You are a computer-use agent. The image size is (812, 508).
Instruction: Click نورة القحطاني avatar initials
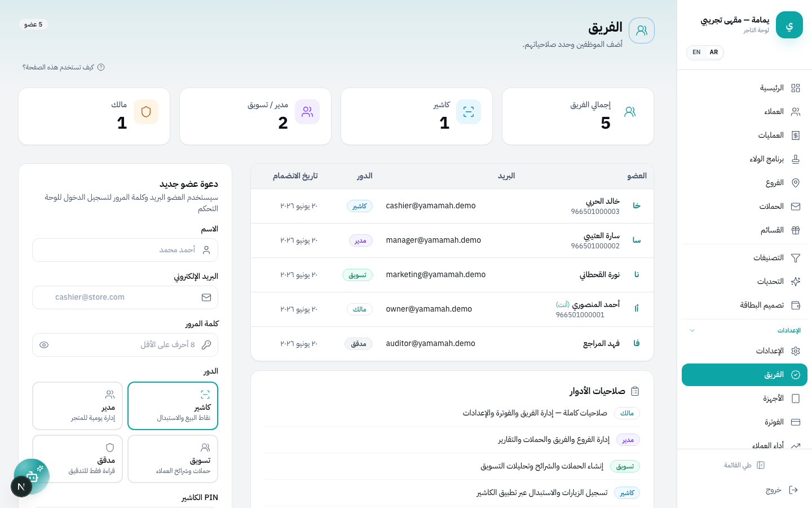[637, 275]
